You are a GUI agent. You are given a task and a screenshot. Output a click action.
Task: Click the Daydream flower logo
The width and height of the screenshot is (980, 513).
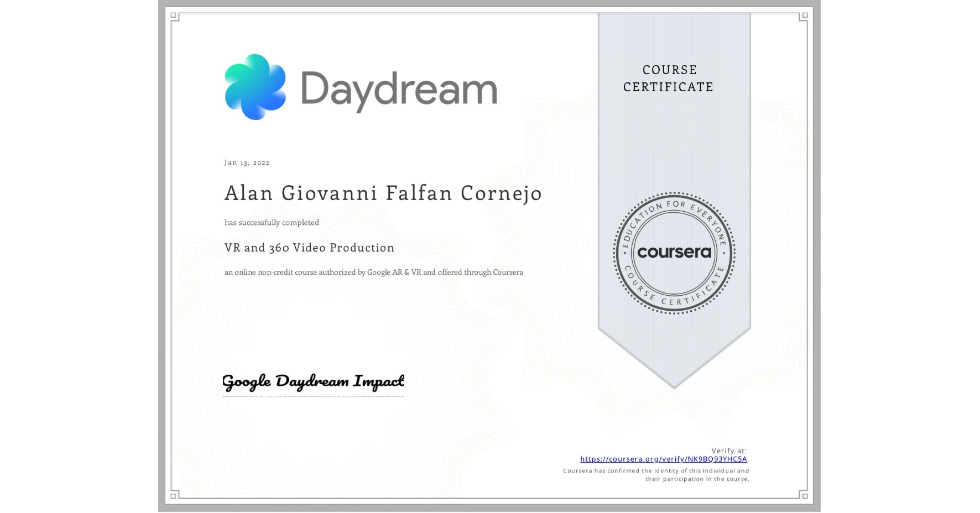[x=255, y=87]
